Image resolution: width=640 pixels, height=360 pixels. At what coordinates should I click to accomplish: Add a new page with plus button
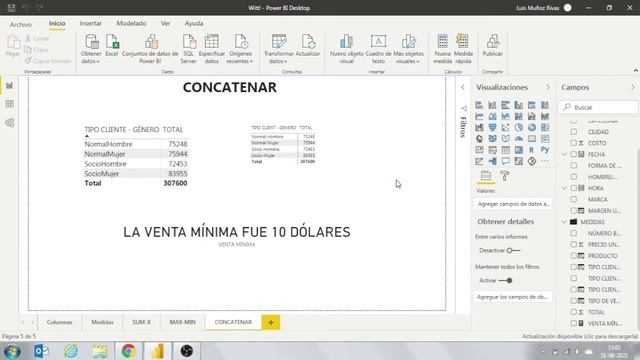(x=271, y=322)
